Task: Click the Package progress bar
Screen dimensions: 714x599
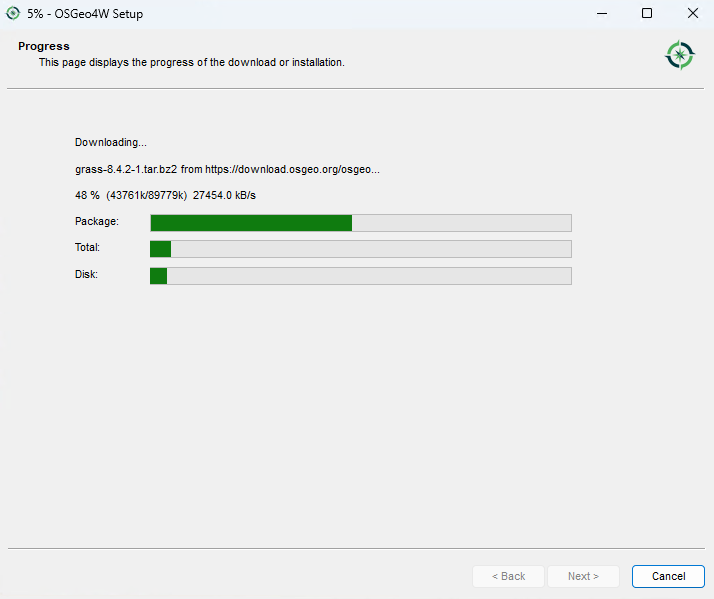Action: [x=360, y=222]
